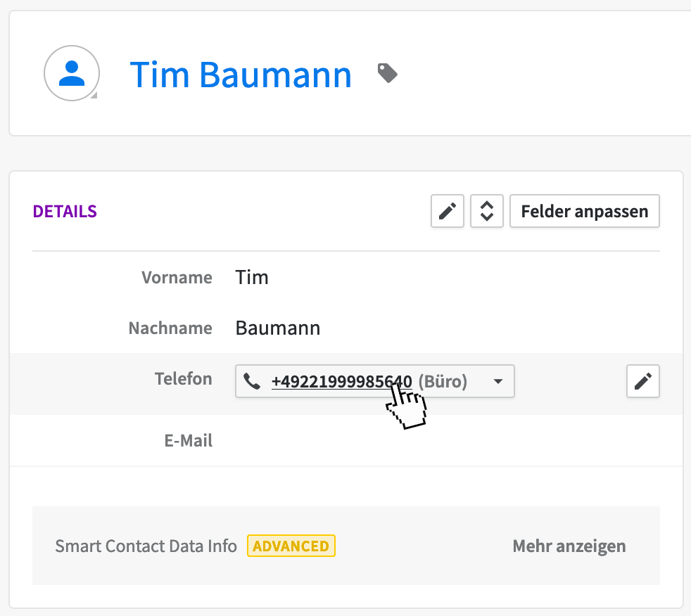
Task: Open the Telefon dropdown arrow
Action: pyautogui.click(x=498, y=382)
